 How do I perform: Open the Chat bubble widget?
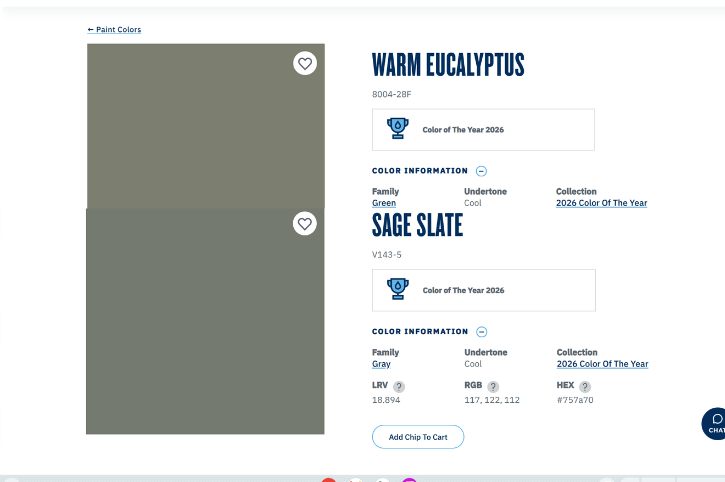[714, 422]
